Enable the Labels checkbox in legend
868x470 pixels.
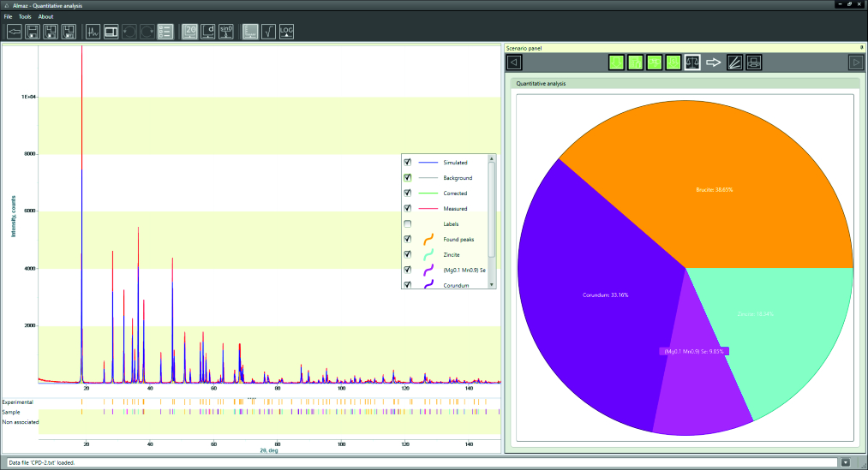point(408,224)
